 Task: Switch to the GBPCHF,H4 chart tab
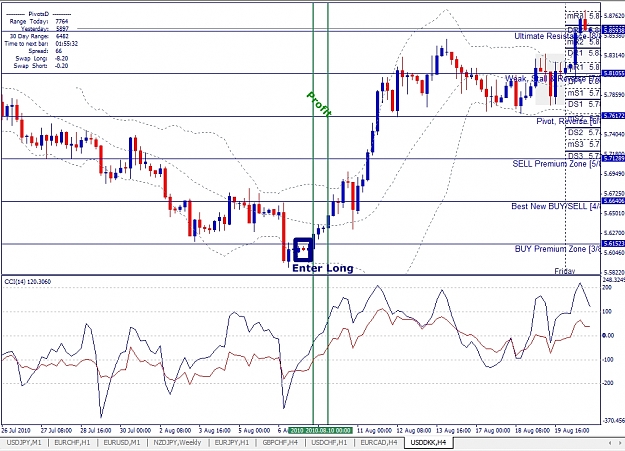click(x=280, y=443)
